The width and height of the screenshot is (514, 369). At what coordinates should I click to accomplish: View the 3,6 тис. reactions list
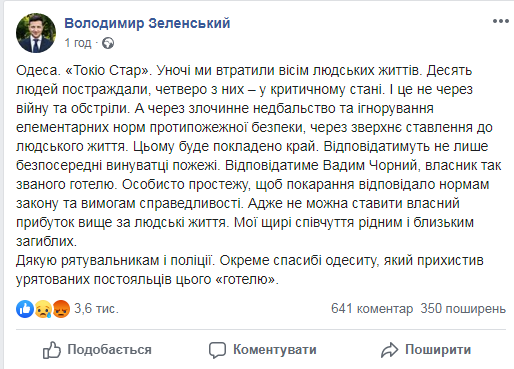[x=96, y=309]
